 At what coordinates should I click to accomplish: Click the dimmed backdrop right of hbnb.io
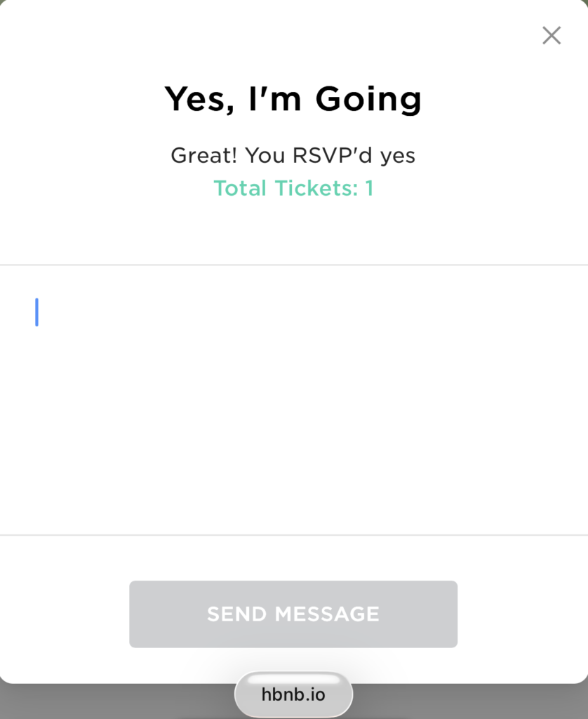[x=470, y=702]
